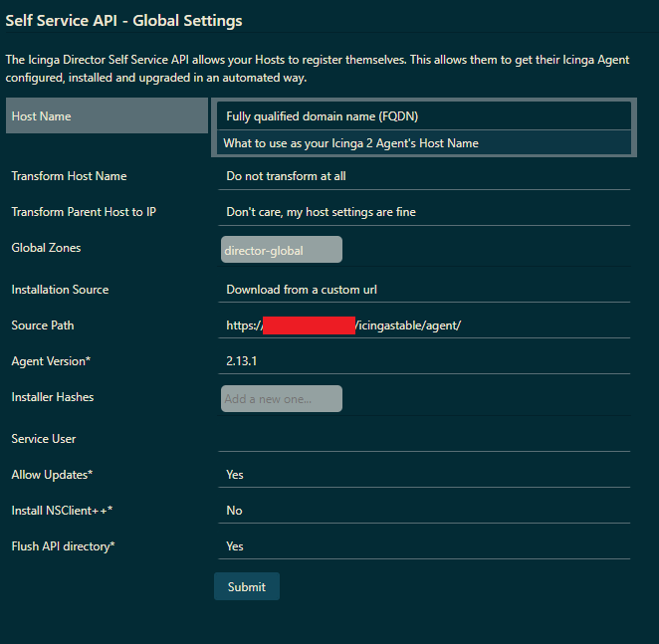
Task: Click the Transform Parent Host to IP label
Action: (x=84, y=212)
